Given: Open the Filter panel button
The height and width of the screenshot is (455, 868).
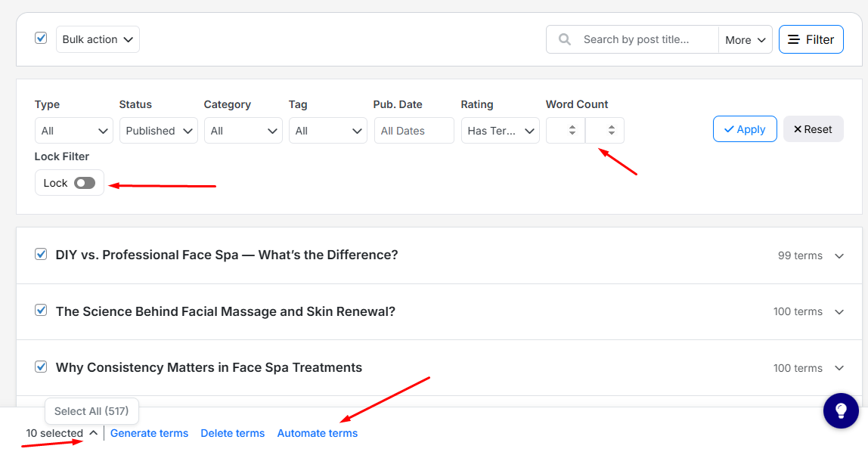Looking at the screenshot, I should pyautogui.click(x=811, y=39).
